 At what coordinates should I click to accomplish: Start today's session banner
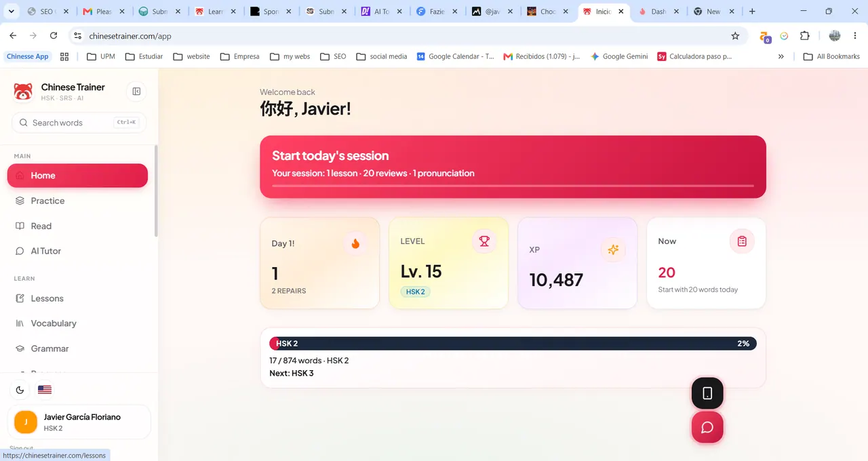coord(513,167)
